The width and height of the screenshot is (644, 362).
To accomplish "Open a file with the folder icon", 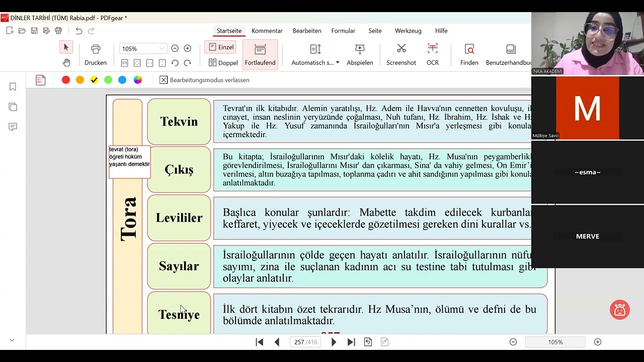I will coord(22,31).
